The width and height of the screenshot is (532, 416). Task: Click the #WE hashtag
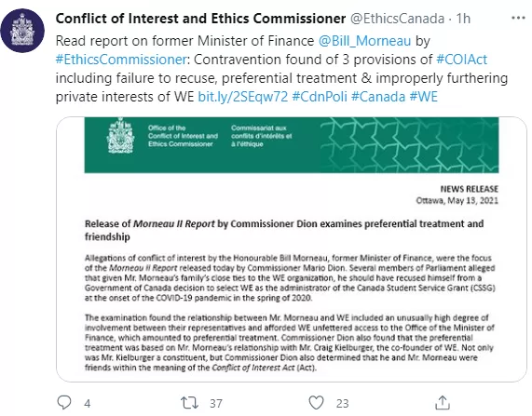(423, 97)
